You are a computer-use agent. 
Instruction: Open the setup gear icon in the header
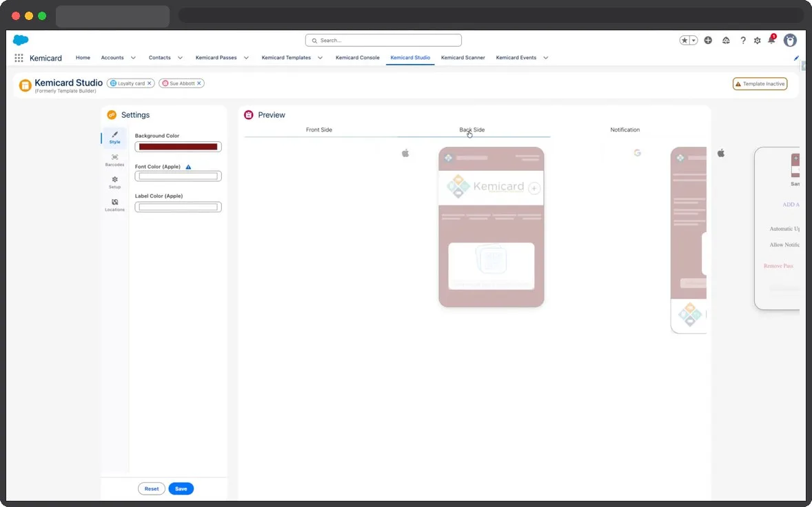(757, 41)
